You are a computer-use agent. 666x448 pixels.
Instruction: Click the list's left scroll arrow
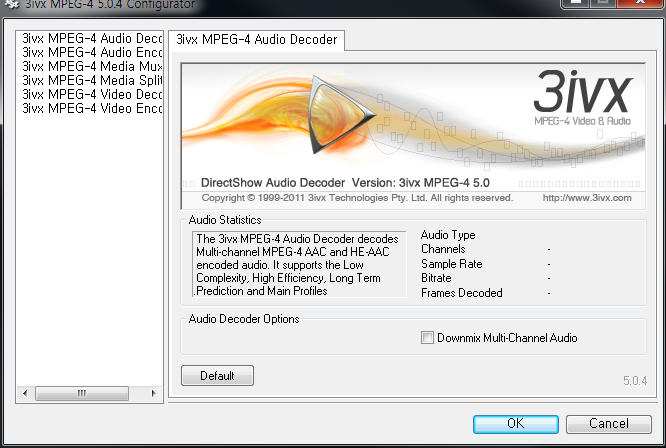[25, 393]
